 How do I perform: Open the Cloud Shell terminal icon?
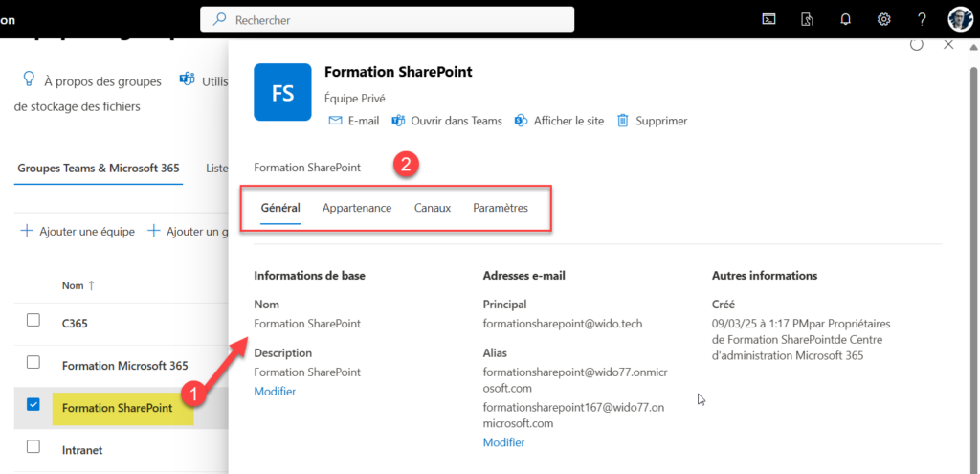(x=768, y=19)
